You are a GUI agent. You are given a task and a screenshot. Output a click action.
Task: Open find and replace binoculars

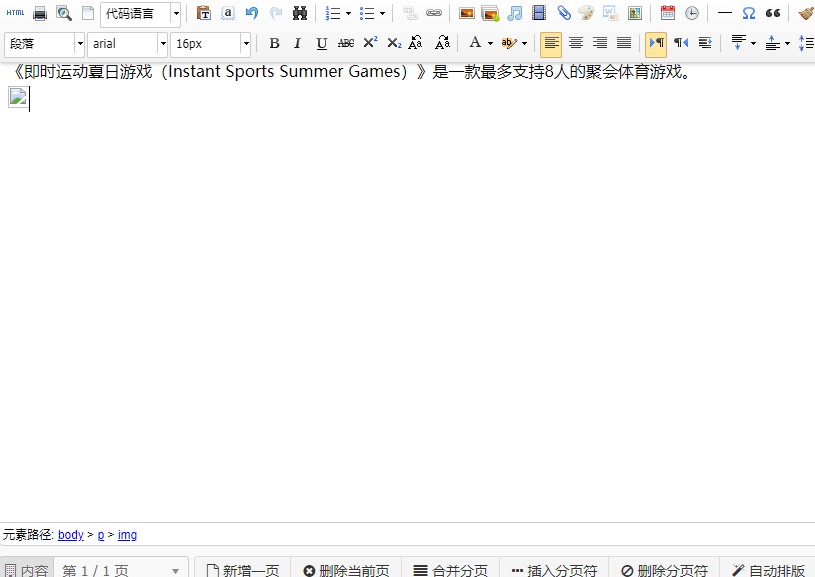coord(300,13)
